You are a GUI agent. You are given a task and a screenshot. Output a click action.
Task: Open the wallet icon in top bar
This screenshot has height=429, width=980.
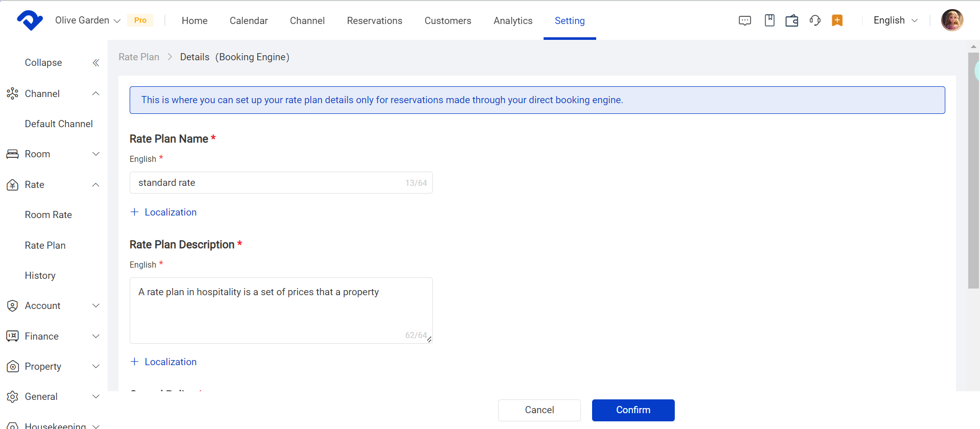click(x=792, y=20)
